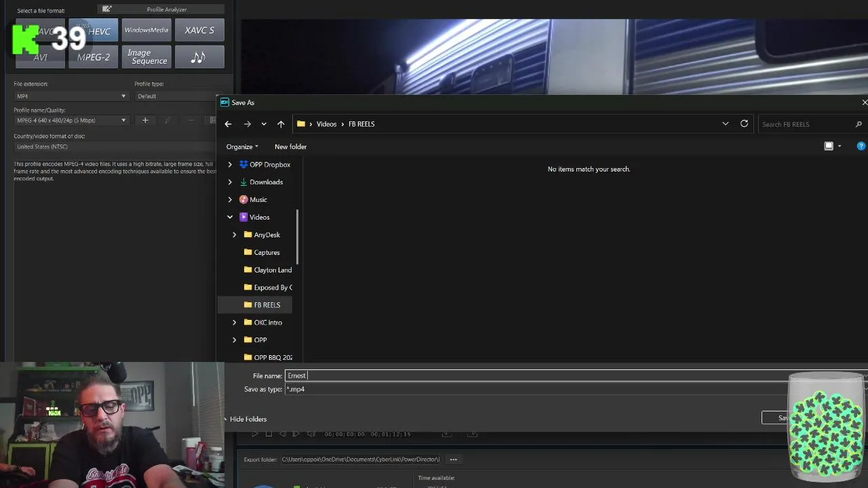Image resolution: width=868 pixels, height=488 pixels.
Task: Click FB REELS in the address breadcrumb
Action: coord(361,124)
